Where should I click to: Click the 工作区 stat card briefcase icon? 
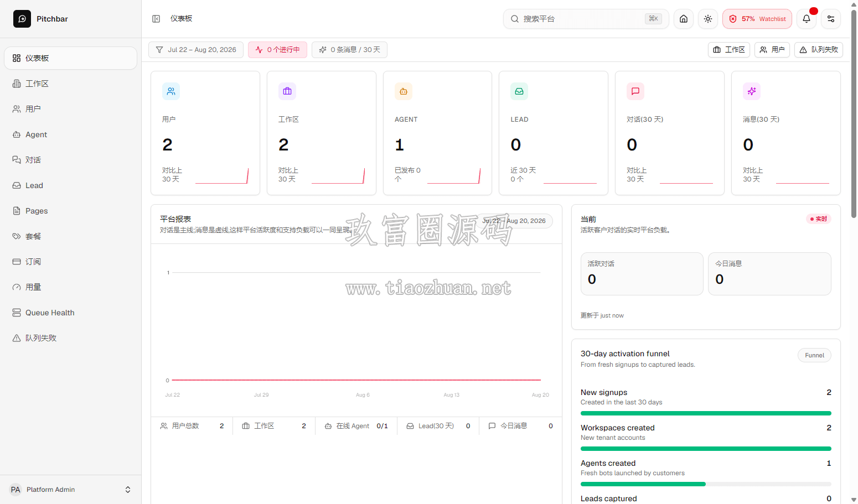point(287,91)
